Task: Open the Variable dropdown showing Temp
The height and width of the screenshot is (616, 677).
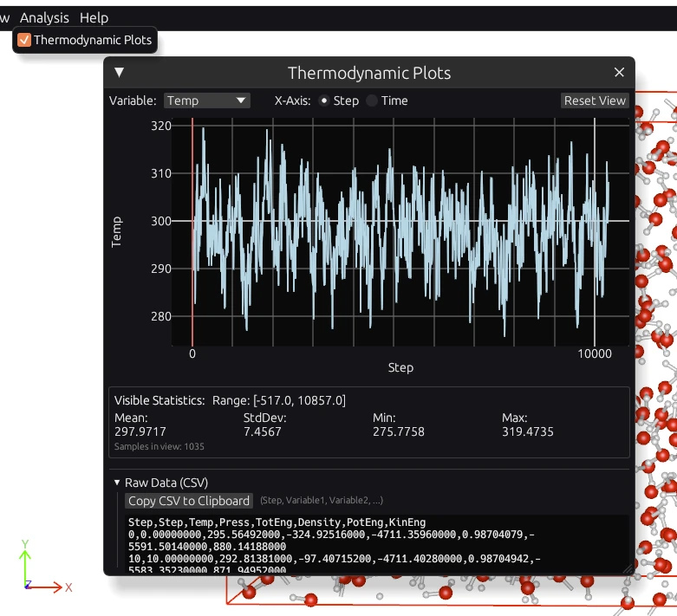Action: point(206,101)
